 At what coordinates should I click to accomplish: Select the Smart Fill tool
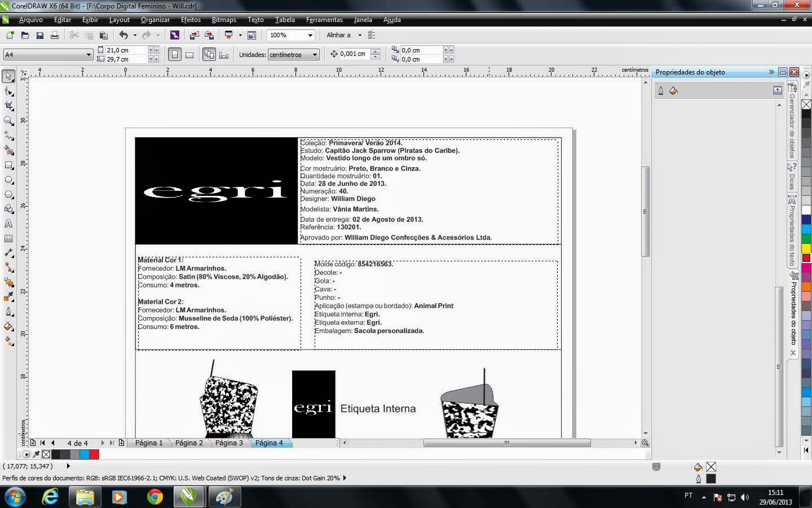(8, 150)
